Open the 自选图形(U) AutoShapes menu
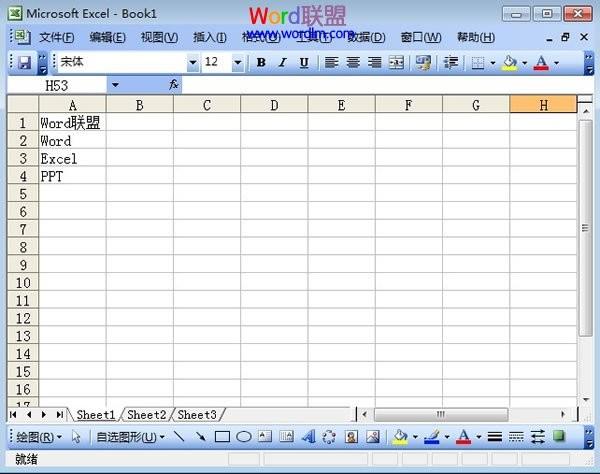Viewport: 600px width, 474px height. pos(130,437)
